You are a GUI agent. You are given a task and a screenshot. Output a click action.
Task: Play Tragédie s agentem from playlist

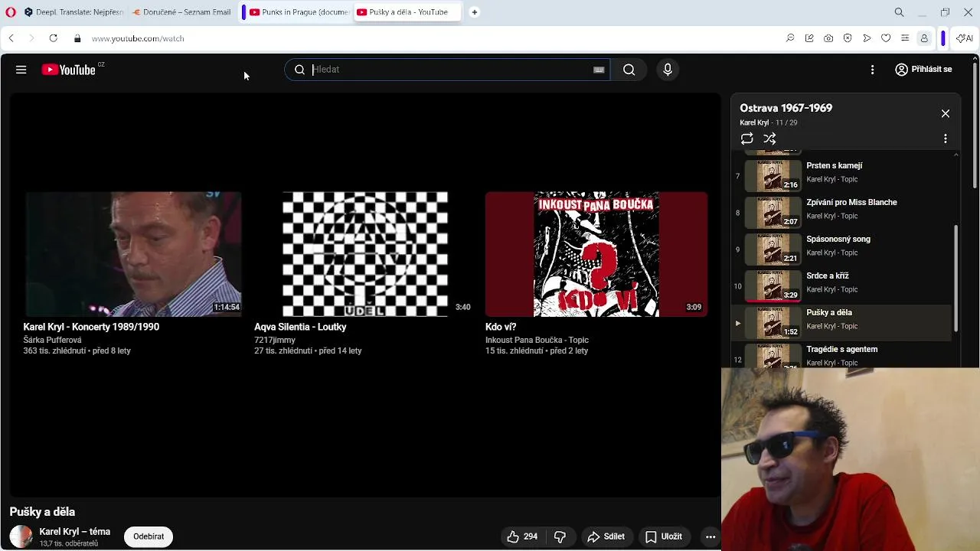[x=841, y=356]
